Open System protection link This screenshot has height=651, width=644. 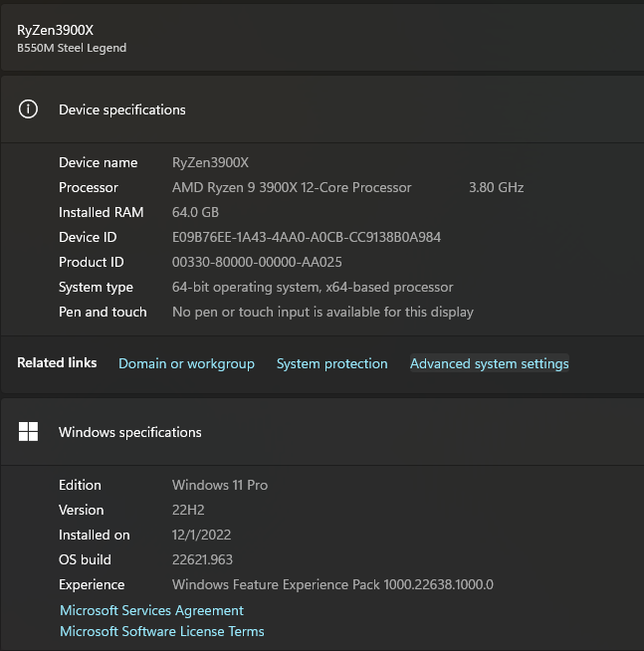click(x=332, y=363)
